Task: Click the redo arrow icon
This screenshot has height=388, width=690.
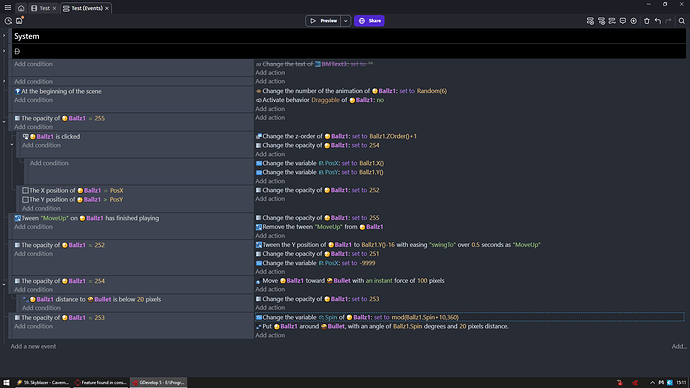Action: [x=668, y=21]
